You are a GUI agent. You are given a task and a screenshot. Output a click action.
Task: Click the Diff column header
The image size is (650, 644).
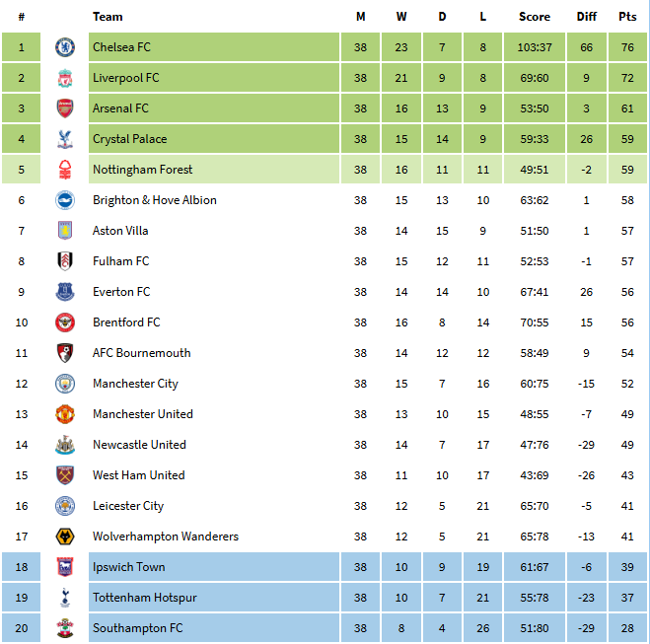coord(587,17)
